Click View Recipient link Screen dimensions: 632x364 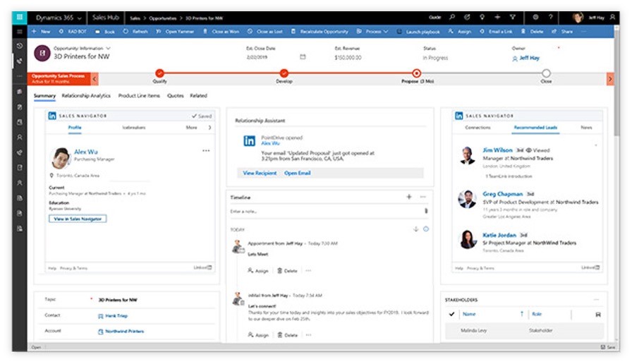pos(260,173)
